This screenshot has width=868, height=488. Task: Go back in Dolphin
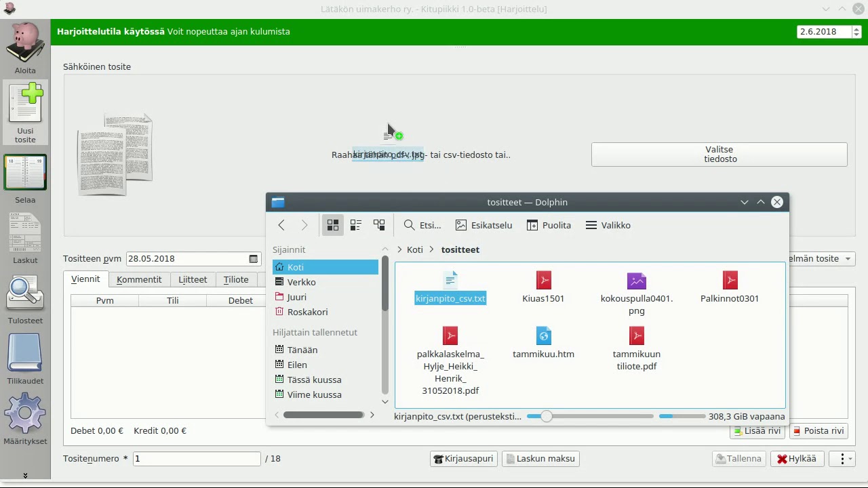click(281, 225)
